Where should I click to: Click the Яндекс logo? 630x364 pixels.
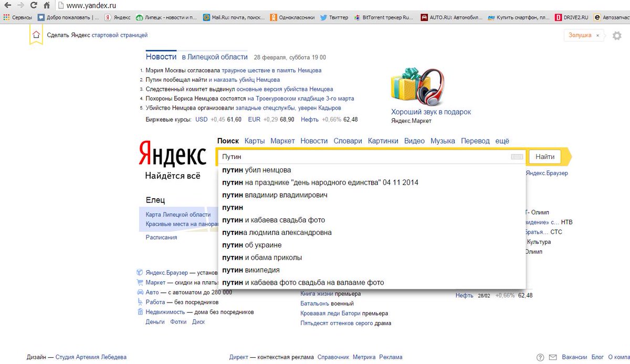click(x=173, y=154)
